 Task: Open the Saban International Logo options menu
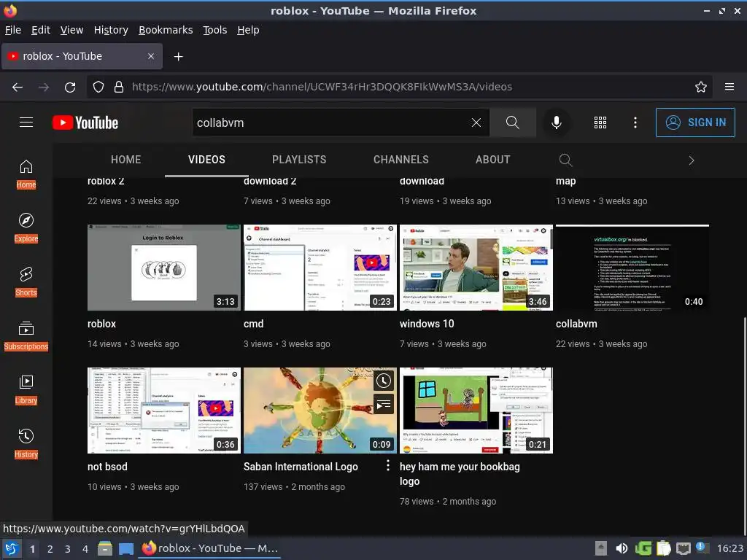coord(388,465)
